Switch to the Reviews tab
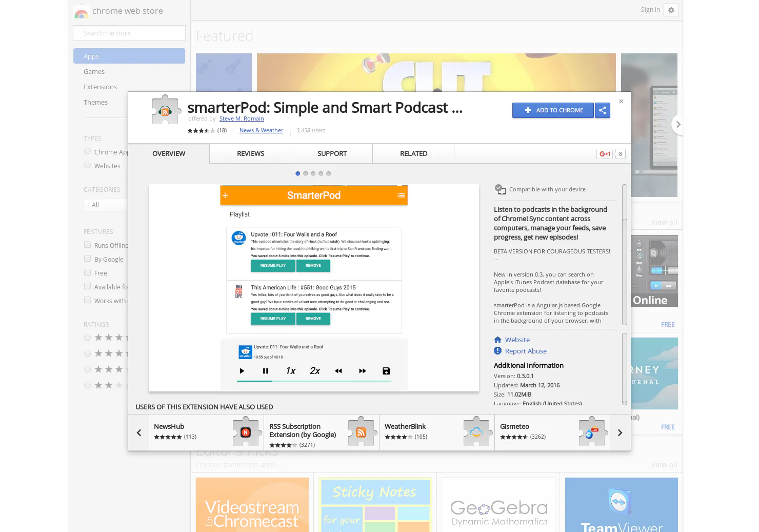The width and height of the screenshot is (759, 532). point(250,153)
